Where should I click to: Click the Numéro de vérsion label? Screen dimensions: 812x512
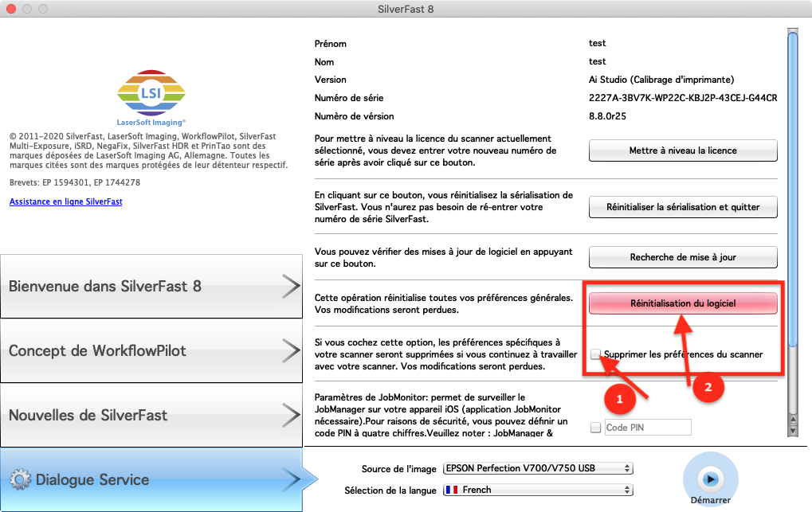pyautogui.click(x=355, y=116)
